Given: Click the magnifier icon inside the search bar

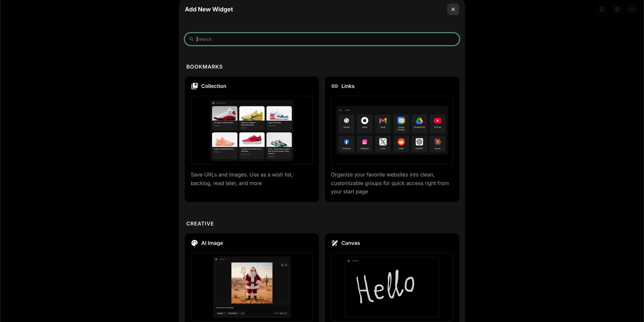Looking at the screenshot, I should (x=192, y=39).
